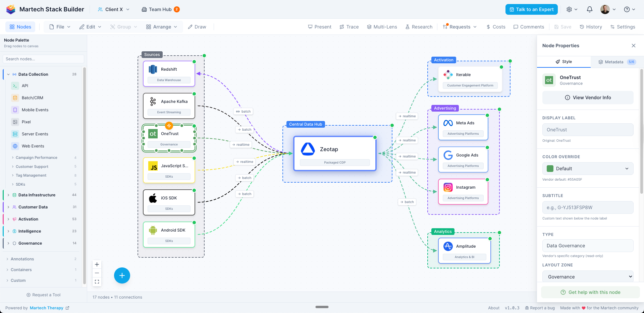
Task: Open the Martech Therapy link
Action: click(49, 308)
